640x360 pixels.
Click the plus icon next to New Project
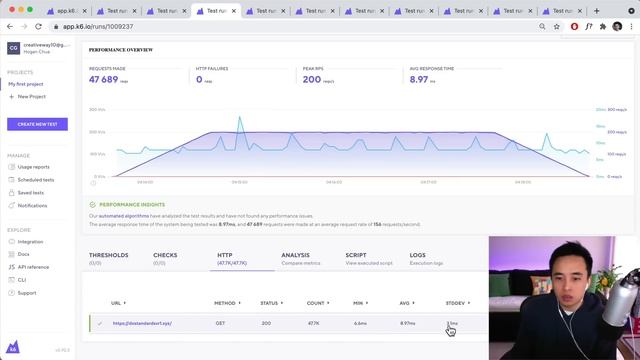tap(11, 97)
